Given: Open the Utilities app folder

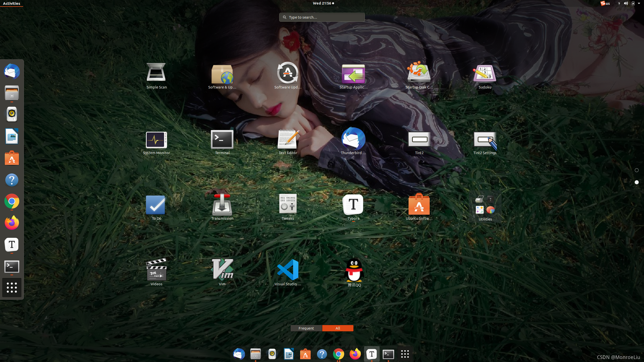Looking at the screenshot, I should 485,205.
